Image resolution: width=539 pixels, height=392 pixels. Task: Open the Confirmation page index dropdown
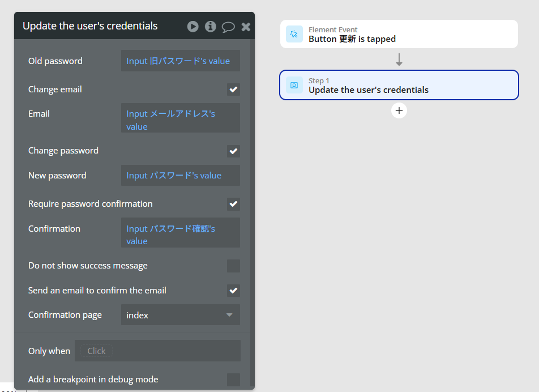(x=181, y=314)
